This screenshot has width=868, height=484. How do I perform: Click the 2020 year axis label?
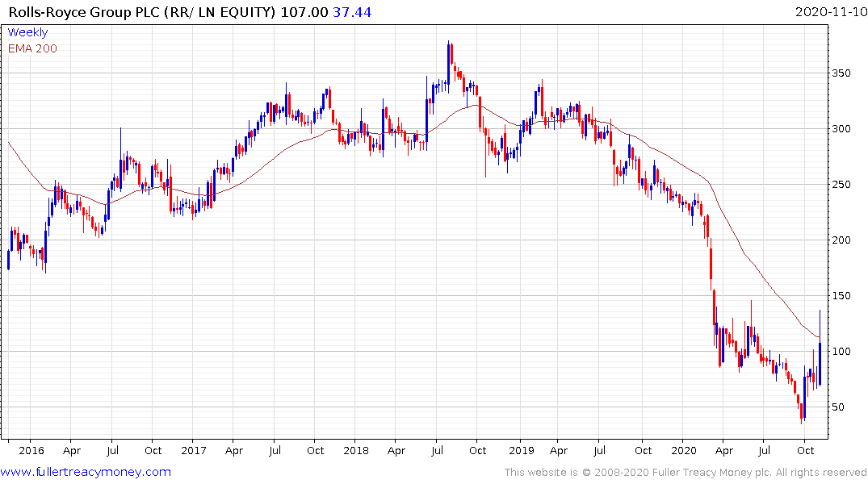[x=684, y=450]
